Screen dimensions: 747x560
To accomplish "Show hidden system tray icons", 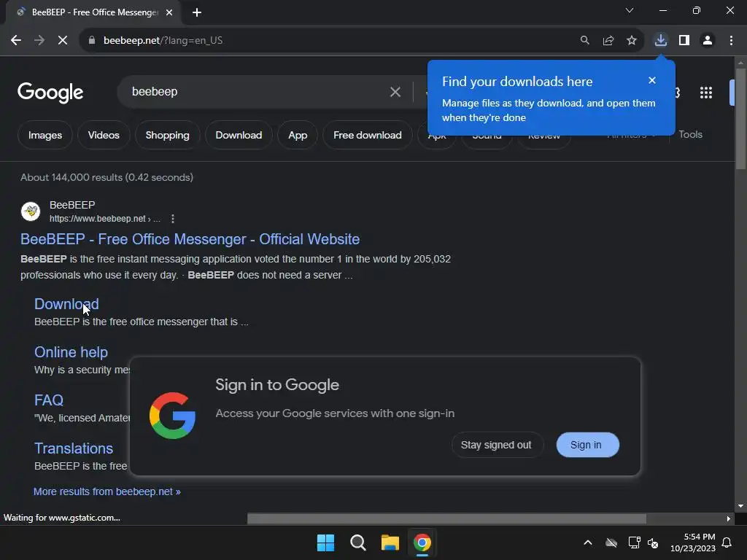I will (588, 542).
